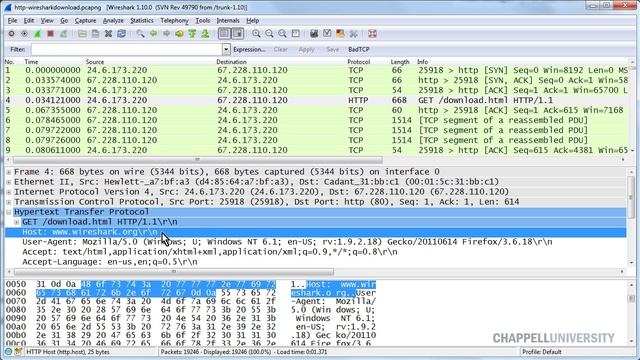This screenshot has width=640, height=360.
Task: Click the Expression... filter button
Action: tap(249, 49)
